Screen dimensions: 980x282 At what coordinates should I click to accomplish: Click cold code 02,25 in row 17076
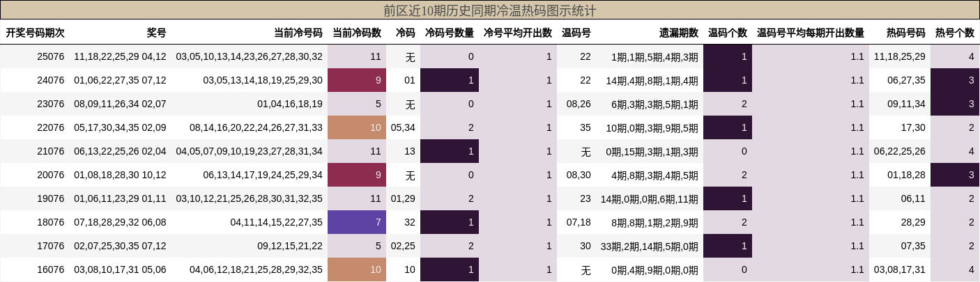403,246
